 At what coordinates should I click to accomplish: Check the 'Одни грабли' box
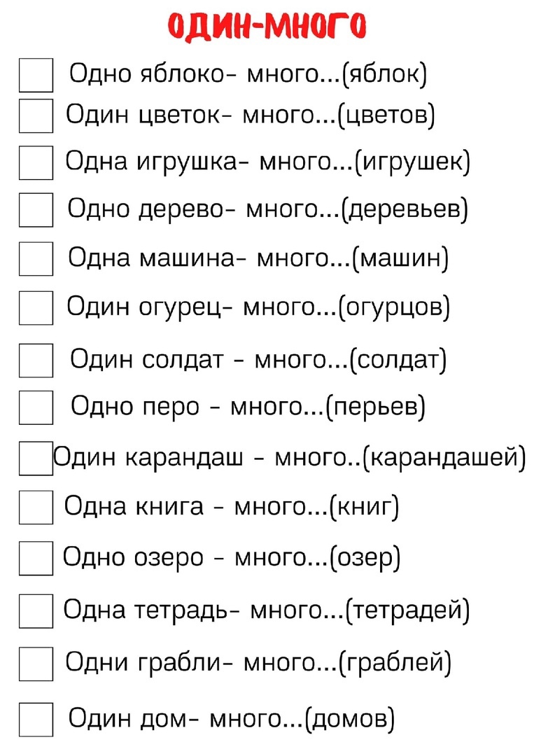coord(36,664)
